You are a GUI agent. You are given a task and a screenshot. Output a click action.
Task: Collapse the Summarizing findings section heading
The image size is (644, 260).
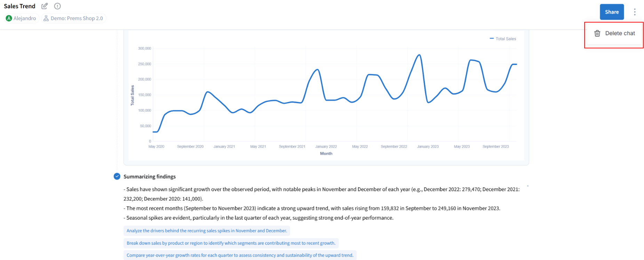pos(149,177)
